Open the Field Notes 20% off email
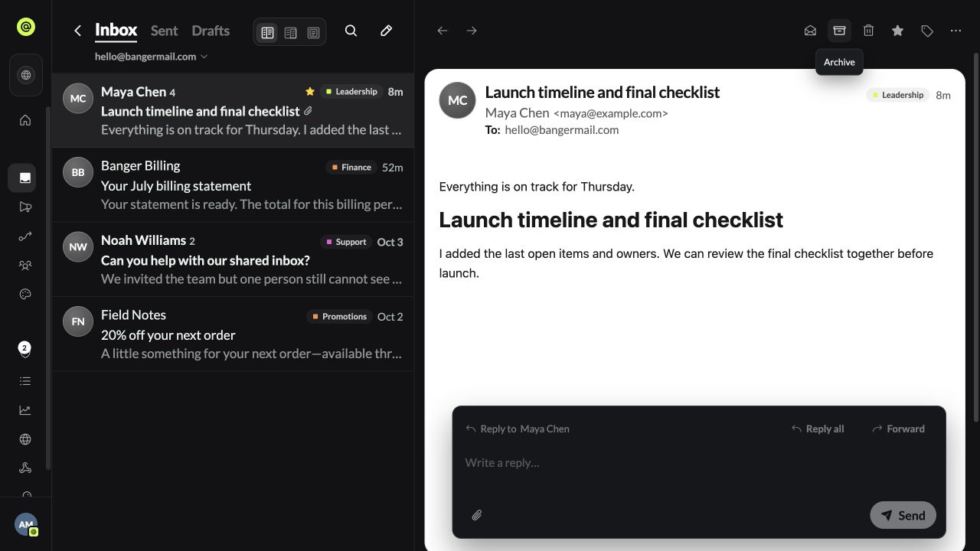 click(233, 334)
